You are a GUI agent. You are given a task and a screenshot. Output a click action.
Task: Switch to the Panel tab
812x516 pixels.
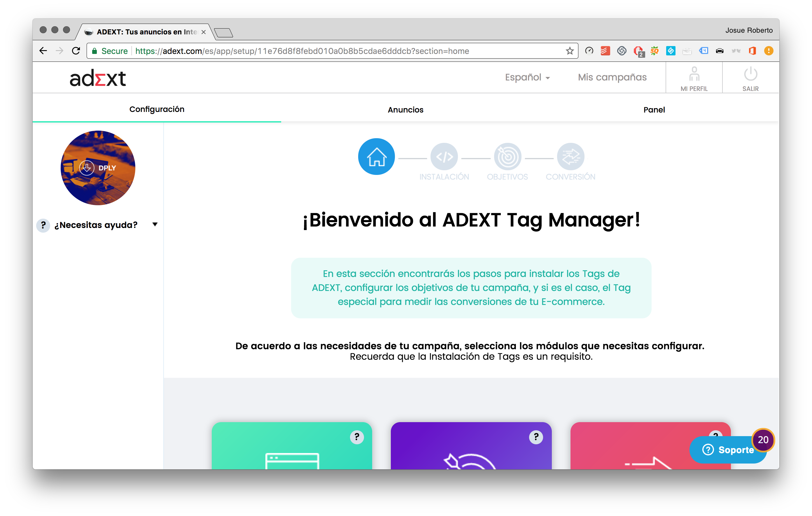click(x=654, y=110)
